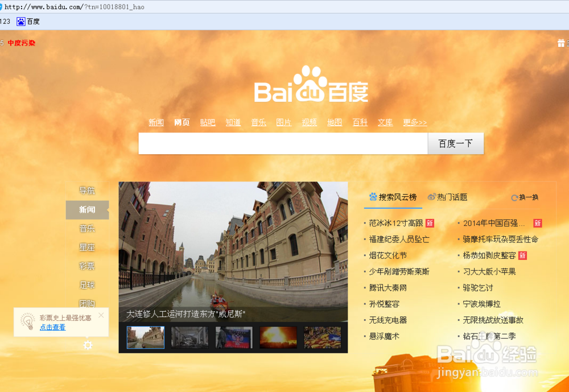Select the second gray ruins thumbnail
The image size is (569, 392).
[190, 337]
